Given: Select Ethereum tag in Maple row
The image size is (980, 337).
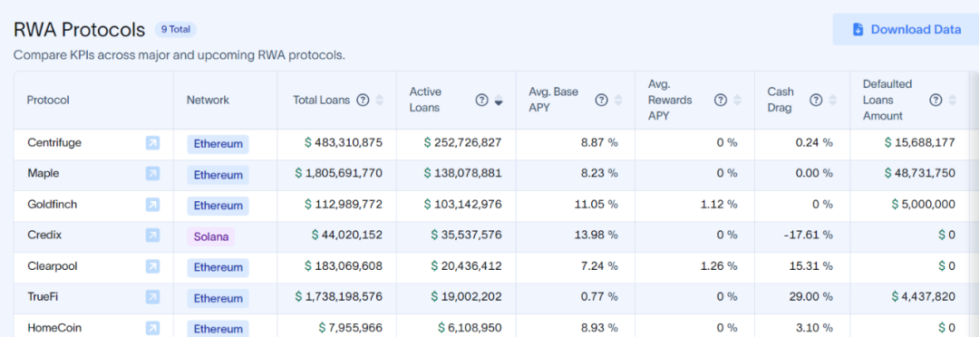Looking at the screenshot, I should pyautogui.click(x=218, y=175).
